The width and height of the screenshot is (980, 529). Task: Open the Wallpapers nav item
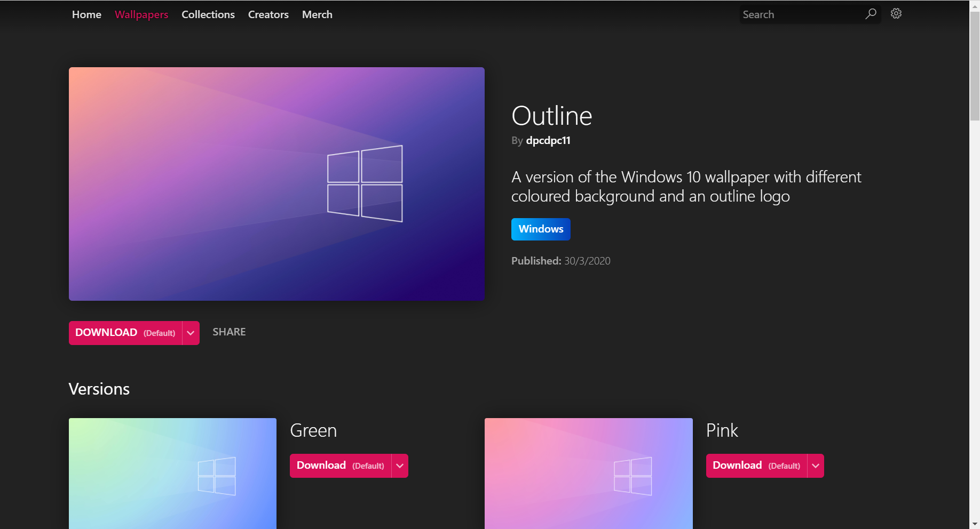tap(141, 14)
